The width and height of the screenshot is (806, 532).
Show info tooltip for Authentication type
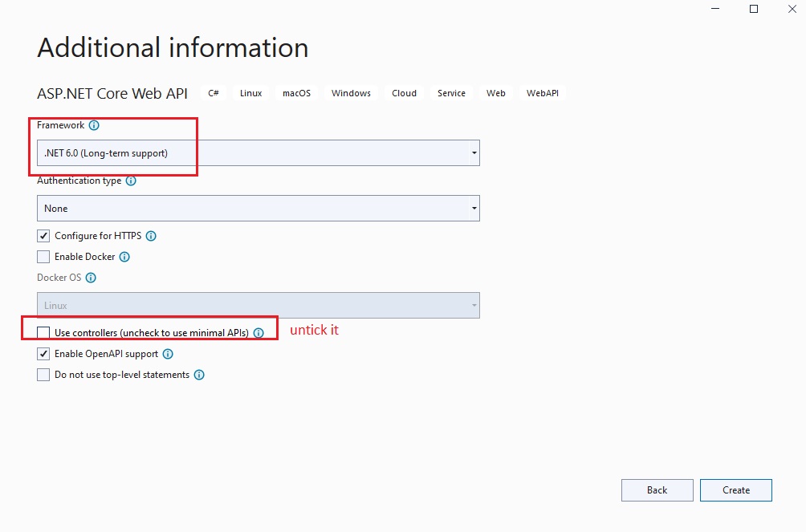[x=131, y=181]
